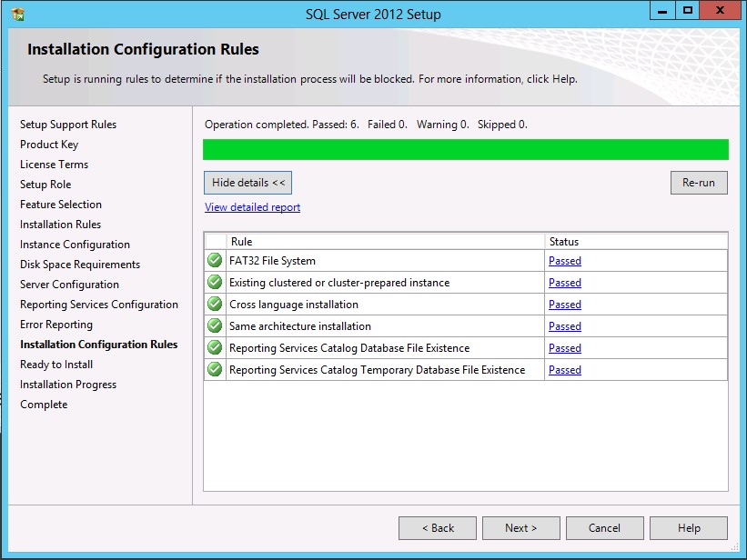Select Complete step in sidebar

[44, 405]
